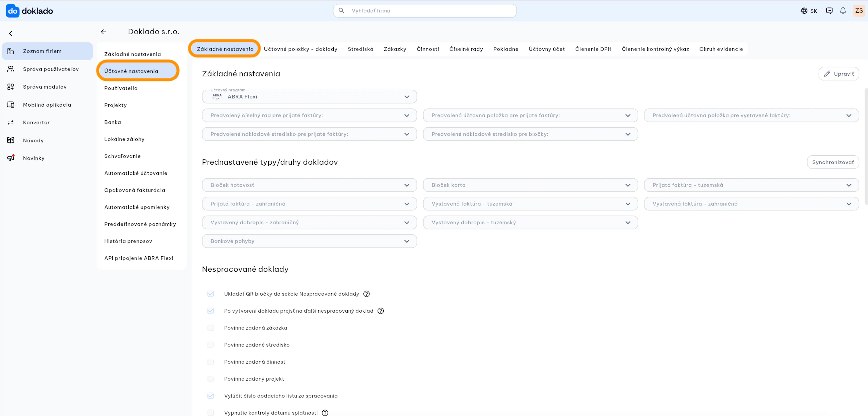This screenshot has width=868, height=416.
Task: Click the Upraviť button
Action: 839,74
